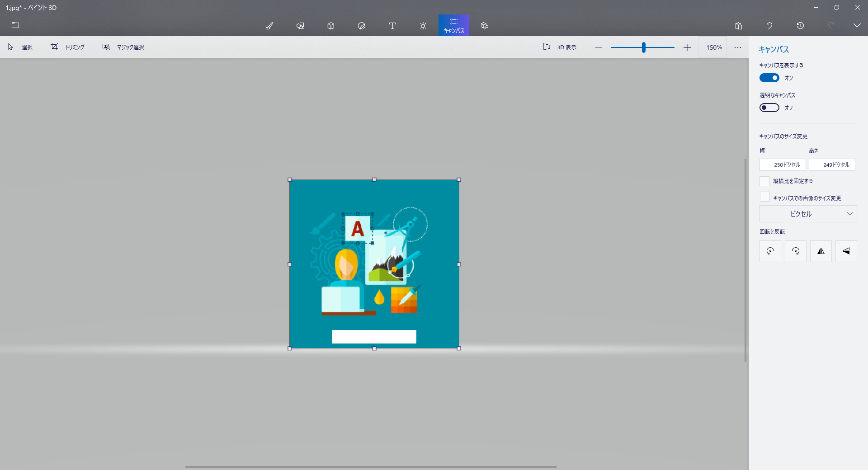Expand the top-right chevron menu

click(x=857, y=26)
